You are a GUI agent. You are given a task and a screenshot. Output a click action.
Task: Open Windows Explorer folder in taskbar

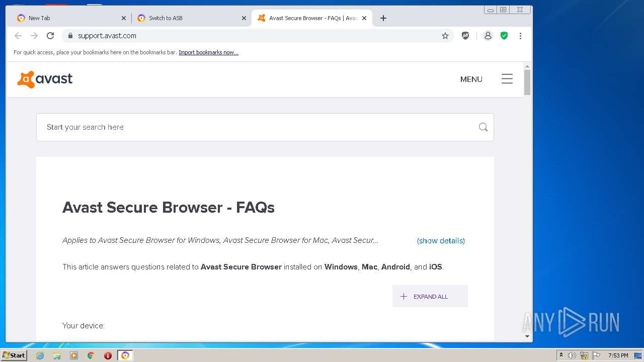57,355
